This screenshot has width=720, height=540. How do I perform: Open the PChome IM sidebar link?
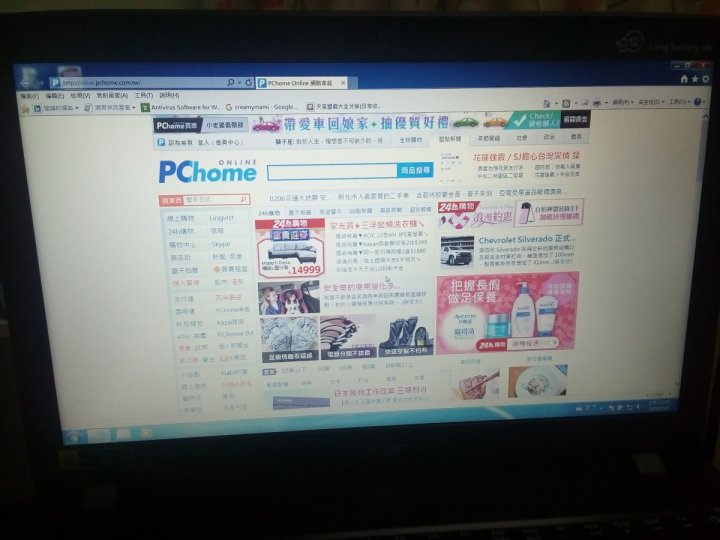coord(235,334)
